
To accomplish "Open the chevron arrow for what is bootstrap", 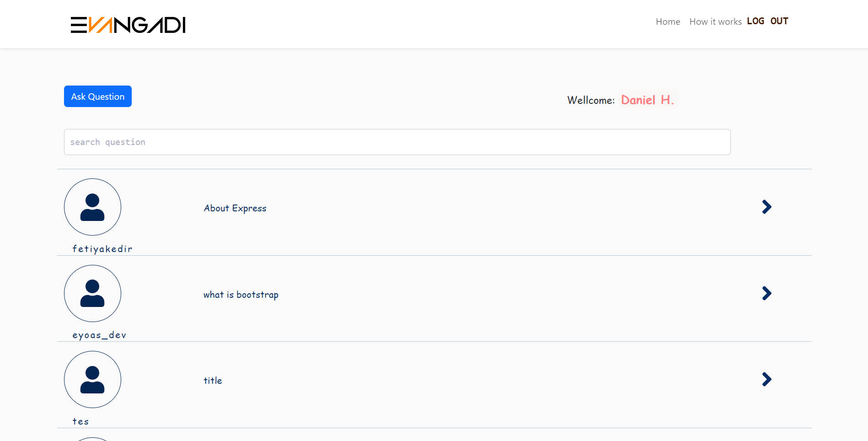I will [x=766, y=293].
